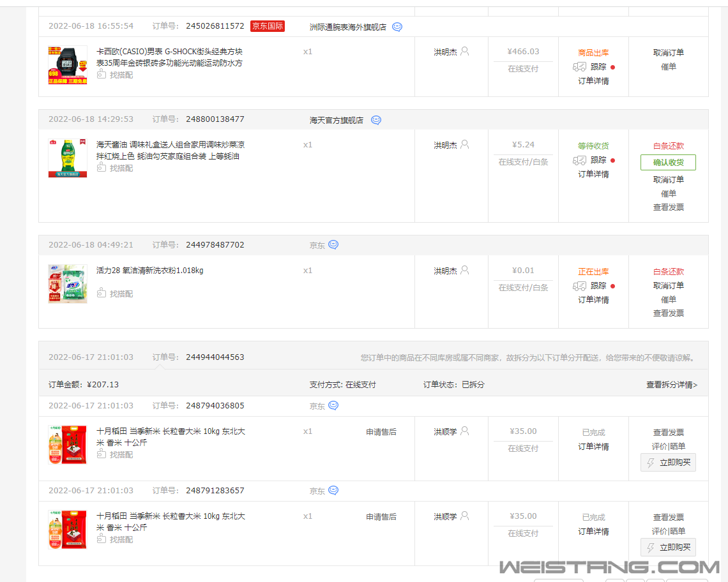
Task: Click 查看发票 for 海天酱油 order
Action: [668, 207]
